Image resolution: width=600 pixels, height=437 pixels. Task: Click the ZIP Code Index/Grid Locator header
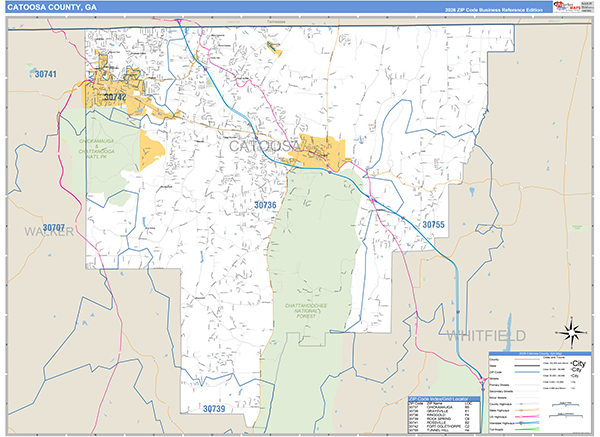click(444, 399)
